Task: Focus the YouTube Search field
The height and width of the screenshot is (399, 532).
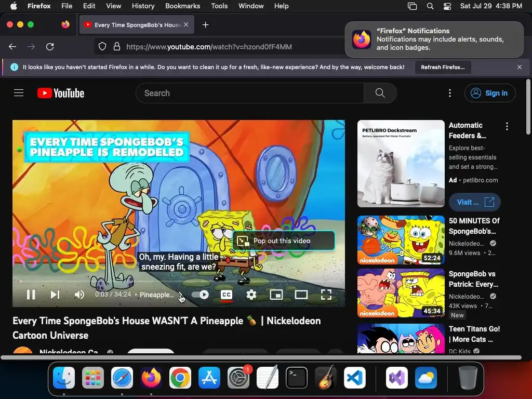Action: (250, 93)
